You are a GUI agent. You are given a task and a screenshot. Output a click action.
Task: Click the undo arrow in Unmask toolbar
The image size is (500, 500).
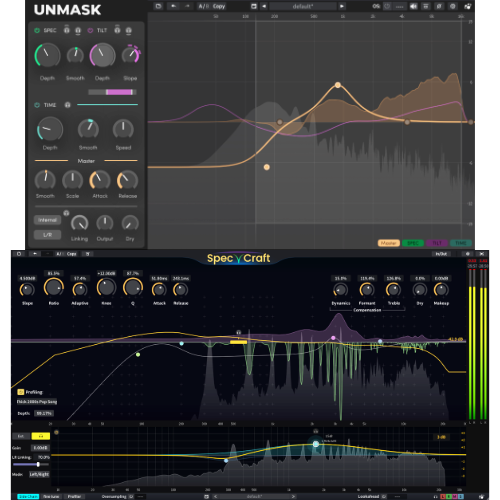[x=174, y=6]
